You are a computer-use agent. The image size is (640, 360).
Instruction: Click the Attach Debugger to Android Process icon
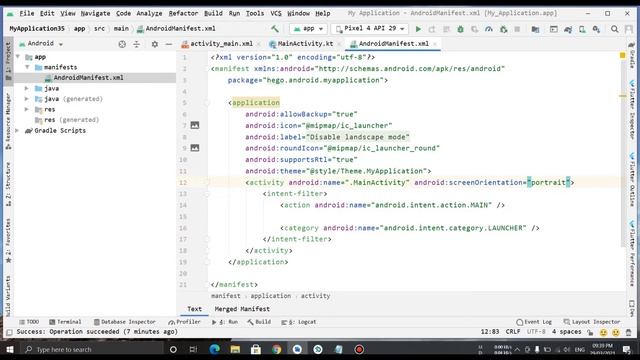click(503, 29)
